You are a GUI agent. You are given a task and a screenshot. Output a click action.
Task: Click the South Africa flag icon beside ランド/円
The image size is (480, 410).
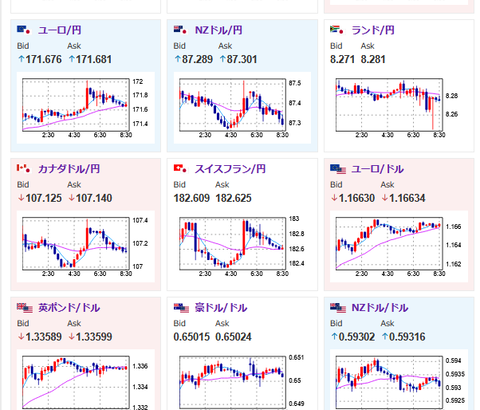click(x=337, y=30)
